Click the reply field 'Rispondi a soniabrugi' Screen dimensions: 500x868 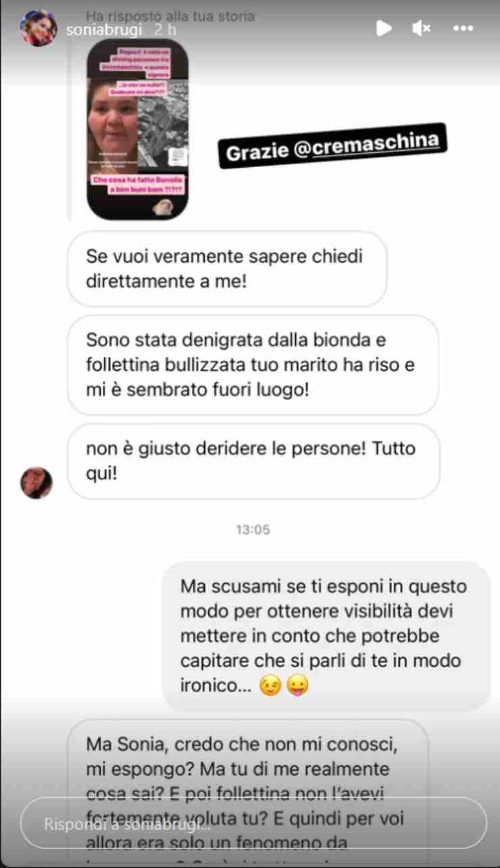pos(253,824)
